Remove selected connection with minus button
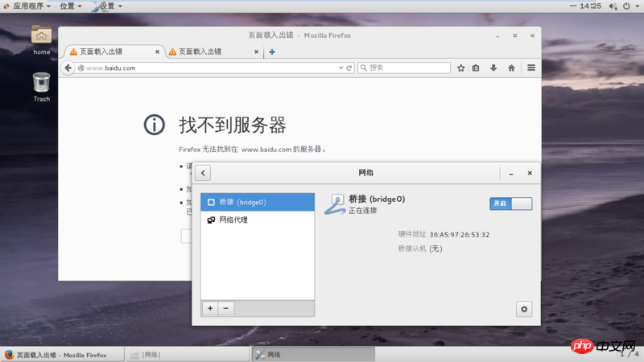644x362 pixels. 225,308
